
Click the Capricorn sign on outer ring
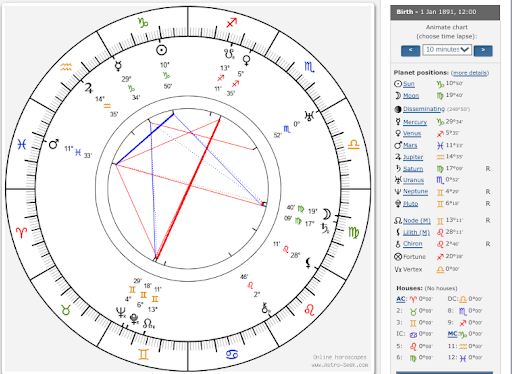coord(143,23)
